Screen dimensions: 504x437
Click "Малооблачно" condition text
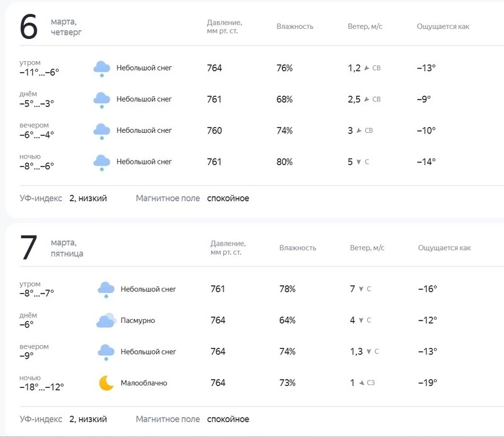pyautogui.click(x=144, y=383)
